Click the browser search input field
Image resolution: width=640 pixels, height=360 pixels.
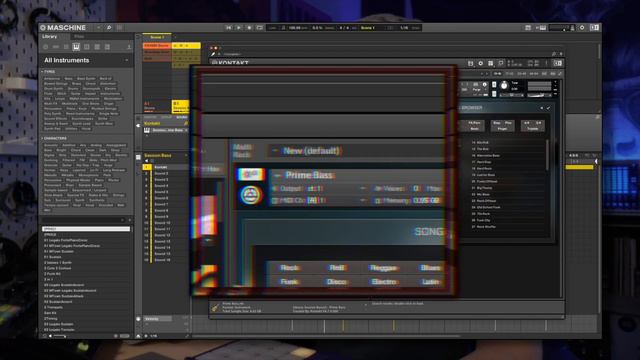[83, 220]
